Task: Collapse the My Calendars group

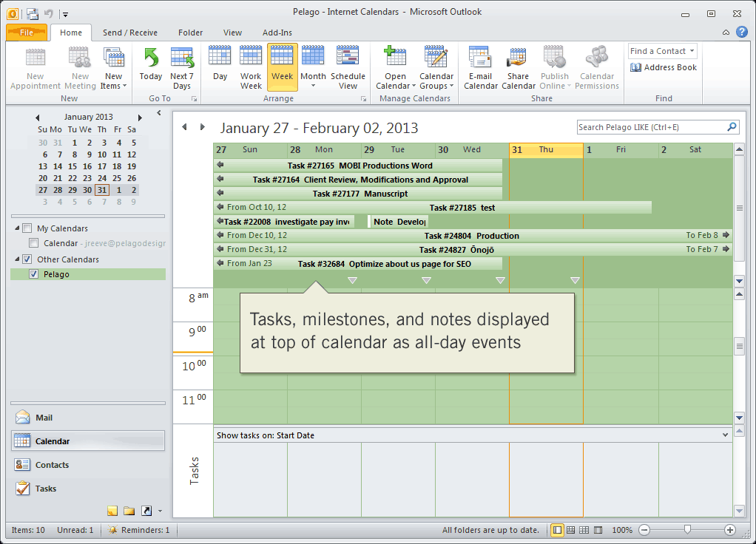Action: [x=17, y=228]
